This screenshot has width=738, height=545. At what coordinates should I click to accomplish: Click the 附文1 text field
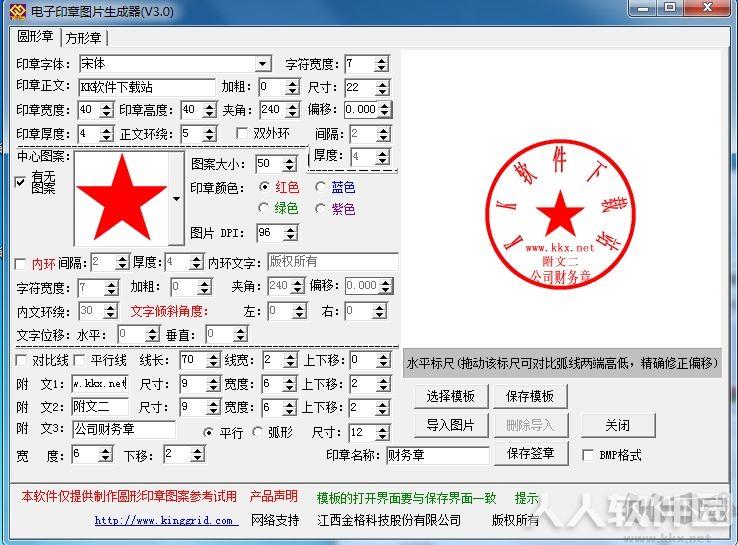click(x=100, y=384)
